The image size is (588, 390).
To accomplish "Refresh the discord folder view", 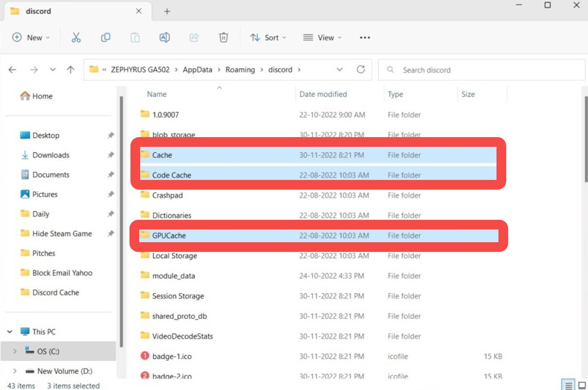I will click(361, 70).
